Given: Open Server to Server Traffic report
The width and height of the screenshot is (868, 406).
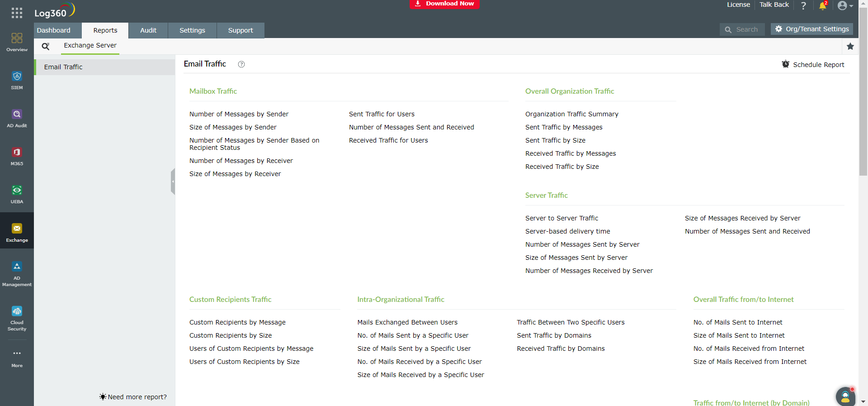Looking at the screenshot, I should pos(561,218).
